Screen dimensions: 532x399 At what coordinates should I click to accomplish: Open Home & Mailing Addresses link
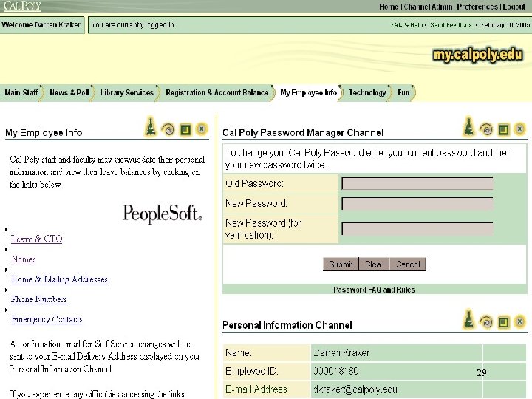click(59, 279)
